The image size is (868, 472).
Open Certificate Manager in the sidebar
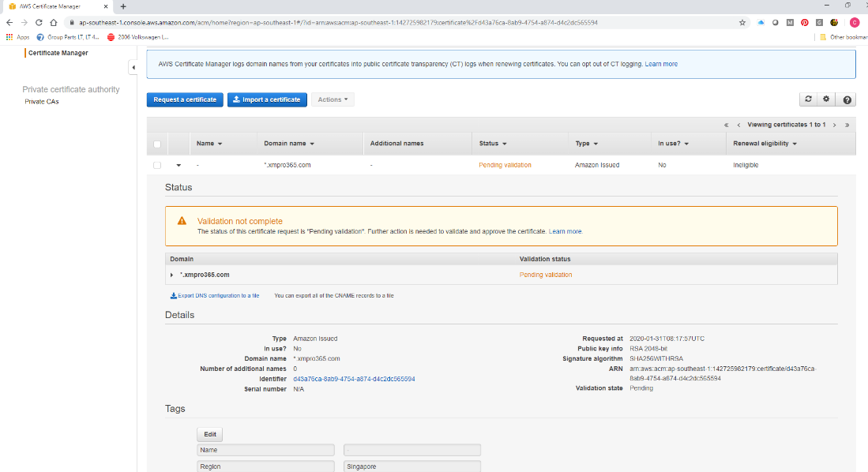click(x=58, y=53)
